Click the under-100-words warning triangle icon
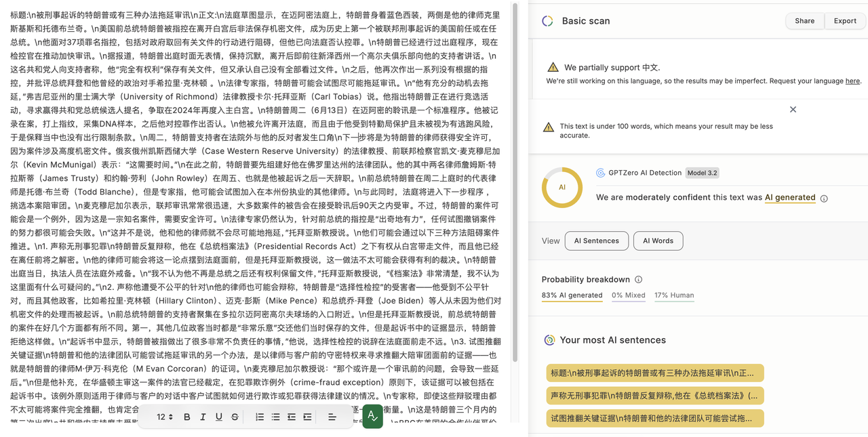868x437 pixels. tap(549, 127)
